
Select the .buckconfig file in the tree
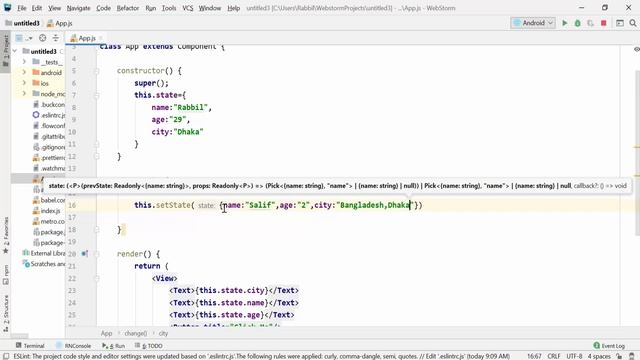click(x=49, y=104)
